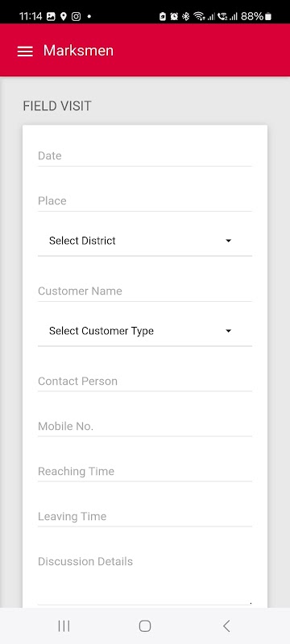Open recent apps navigation icon

click(64, 626)
